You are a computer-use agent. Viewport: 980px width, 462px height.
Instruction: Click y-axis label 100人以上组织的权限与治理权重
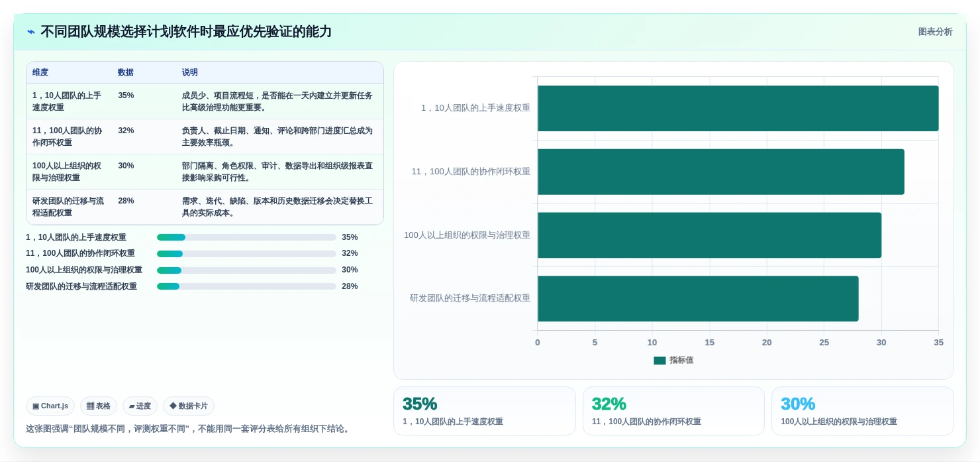point(467,235)
